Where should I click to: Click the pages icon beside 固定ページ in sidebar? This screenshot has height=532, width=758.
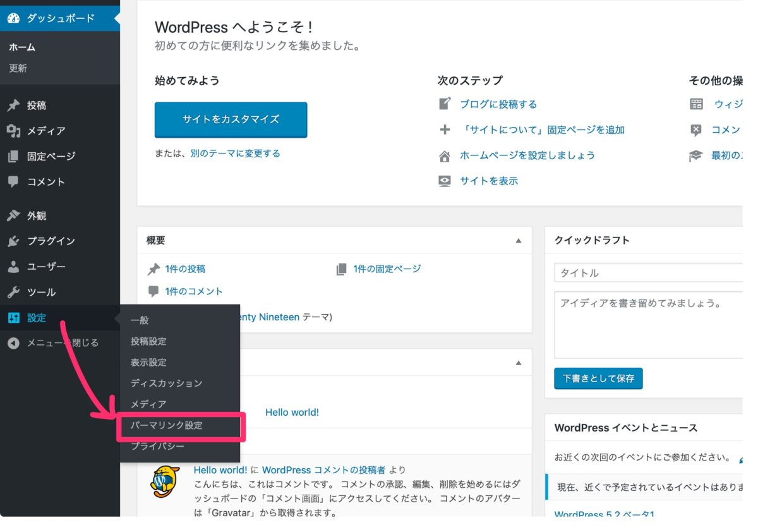point(14,156)
